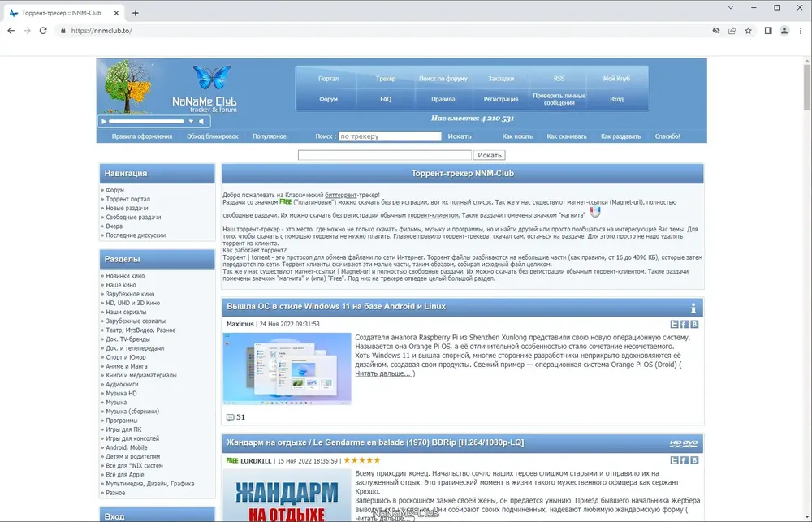Open Как скачивать link
Image resolution: width=812 pixels, height=522 pixels.
point(567,136)
